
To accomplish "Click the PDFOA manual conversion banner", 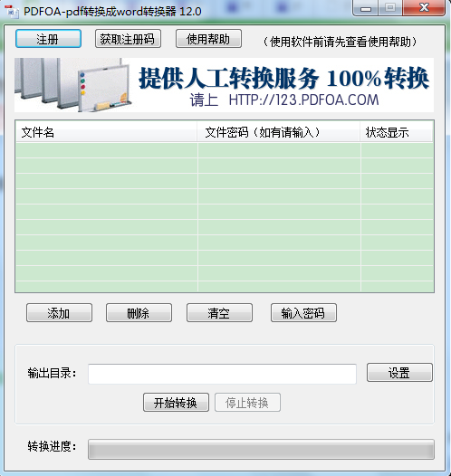I will click(224, 85).
